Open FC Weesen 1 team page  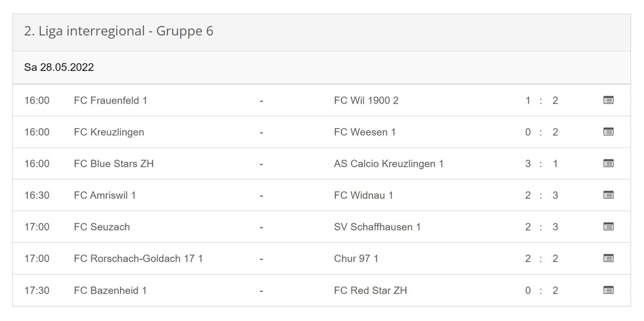(x=365, y=132)
